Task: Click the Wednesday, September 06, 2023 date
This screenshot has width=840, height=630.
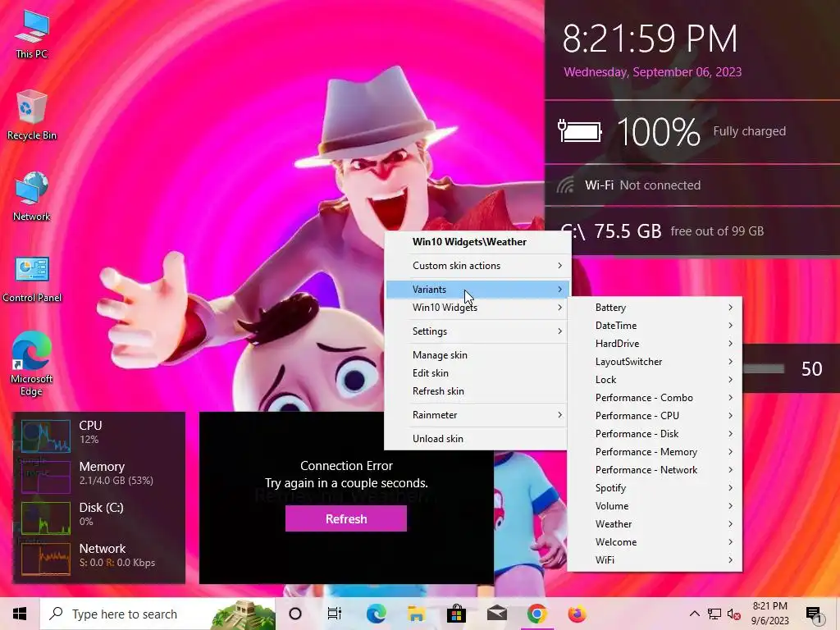Action: click(652, 72)
